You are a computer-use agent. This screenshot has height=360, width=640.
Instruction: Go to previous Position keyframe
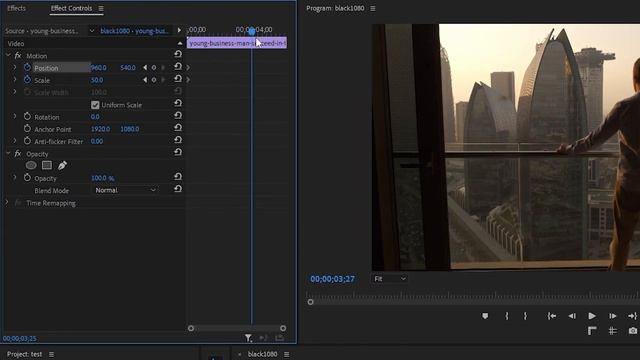pos(145,68)
